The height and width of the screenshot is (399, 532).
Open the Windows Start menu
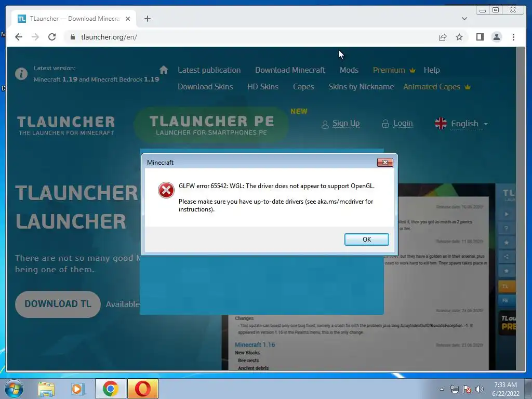point(14,389)
